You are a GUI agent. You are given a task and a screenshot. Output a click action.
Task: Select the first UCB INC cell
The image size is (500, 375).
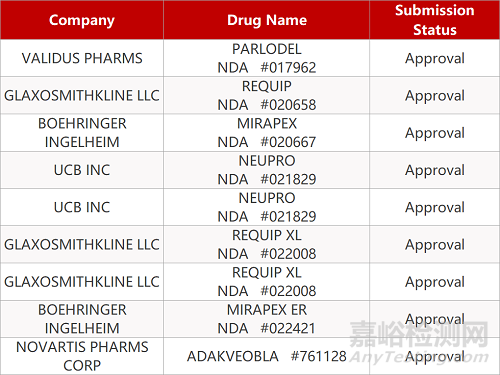82,170
